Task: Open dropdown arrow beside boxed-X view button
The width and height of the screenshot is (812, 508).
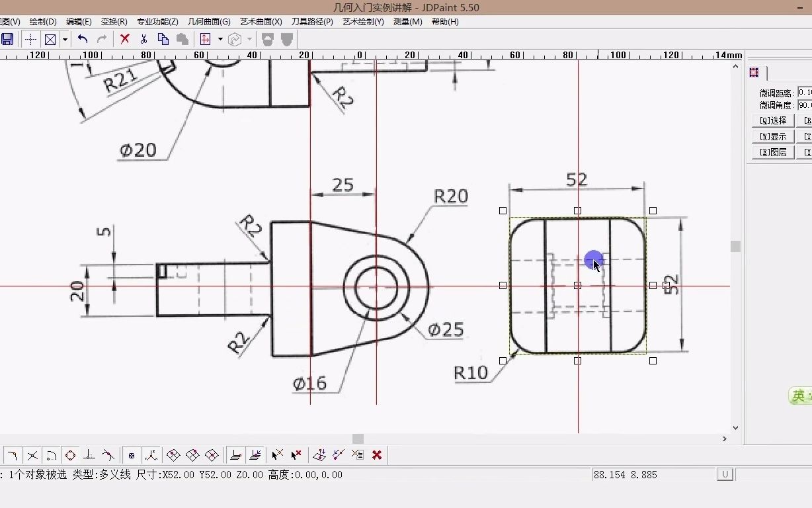Action: 65,39
